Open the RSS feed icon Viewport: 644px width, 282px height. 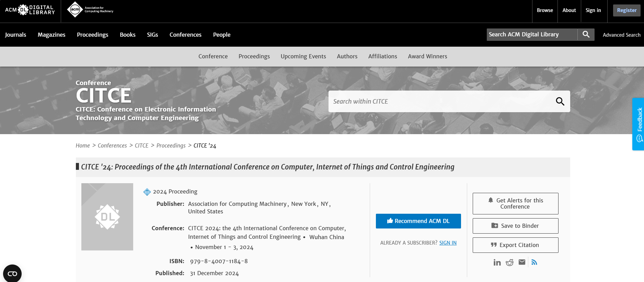click(534, 262)
